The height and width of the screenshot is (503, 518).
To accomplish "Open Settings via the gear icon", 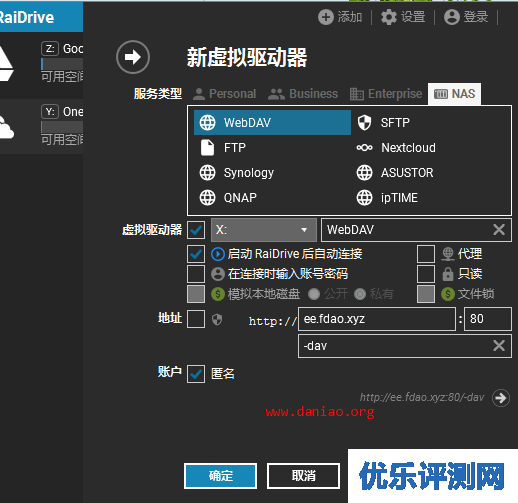I will click(389, 17).
